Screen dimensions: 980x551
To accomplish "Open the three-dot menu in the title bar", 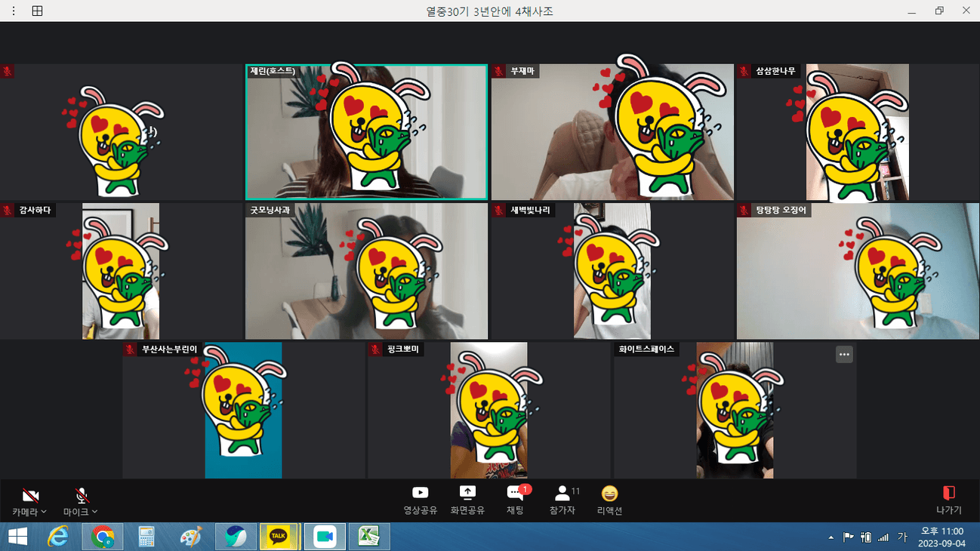I will [x=15, y=11].
